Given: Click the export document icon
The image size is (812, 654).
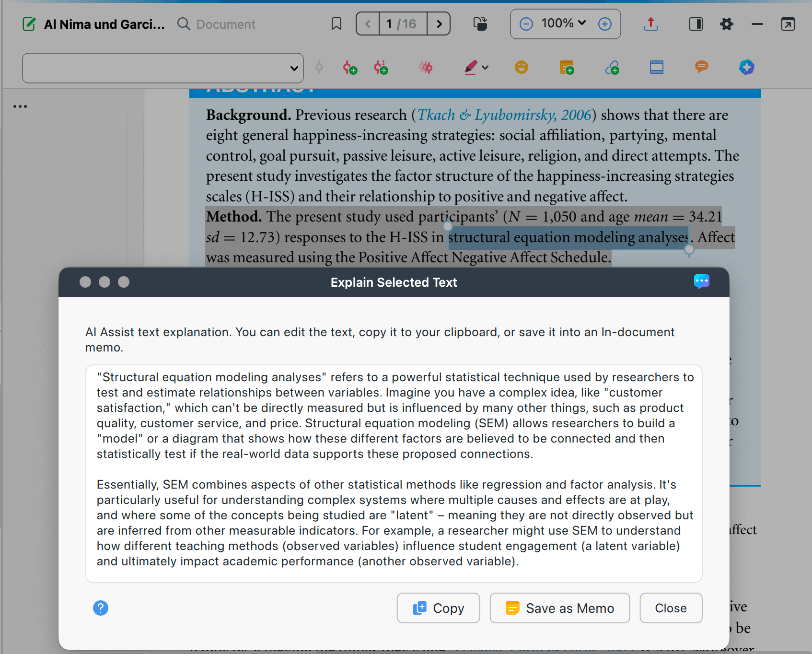Looking at the screenshot, I should click(650, 24).
